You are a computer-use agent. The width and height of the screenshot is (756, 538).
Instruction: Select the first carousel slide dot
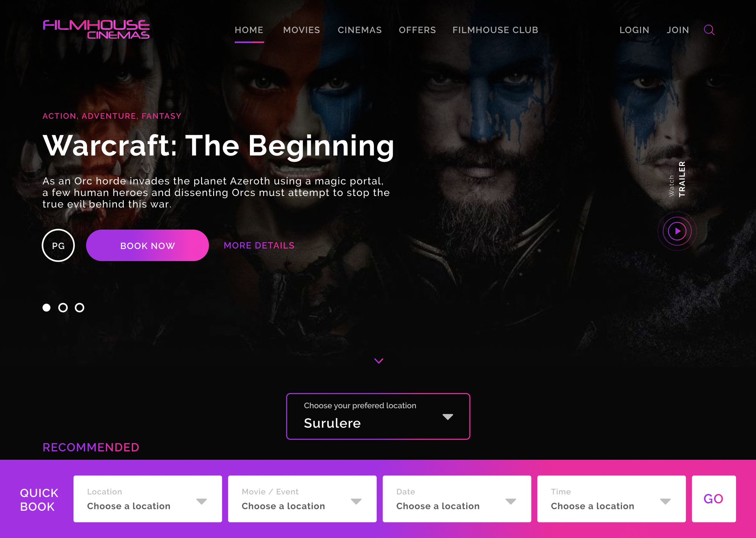46,308
